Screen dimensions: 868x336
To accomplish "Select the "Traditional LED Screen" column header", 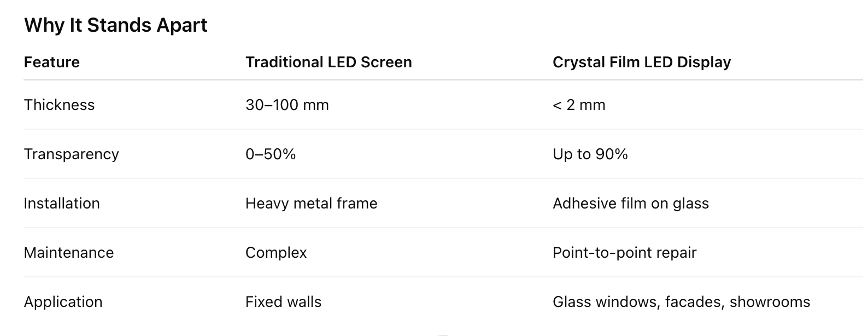I will click(329, 62).
